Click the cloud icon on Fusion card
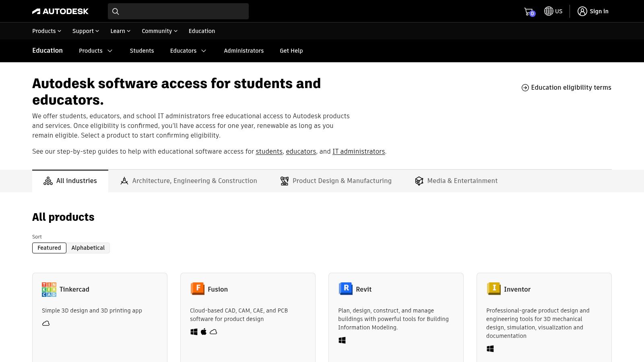The width and height of the screenshot is (644, 362). click(213, 332)
